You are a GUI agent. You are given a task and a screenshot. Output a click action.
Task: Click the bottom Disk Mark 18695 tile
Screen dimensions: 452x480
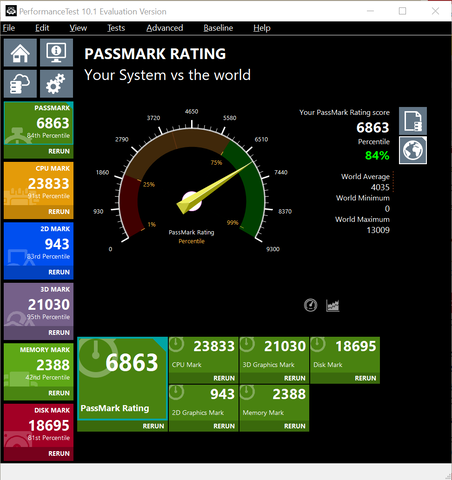coord(345,355)
